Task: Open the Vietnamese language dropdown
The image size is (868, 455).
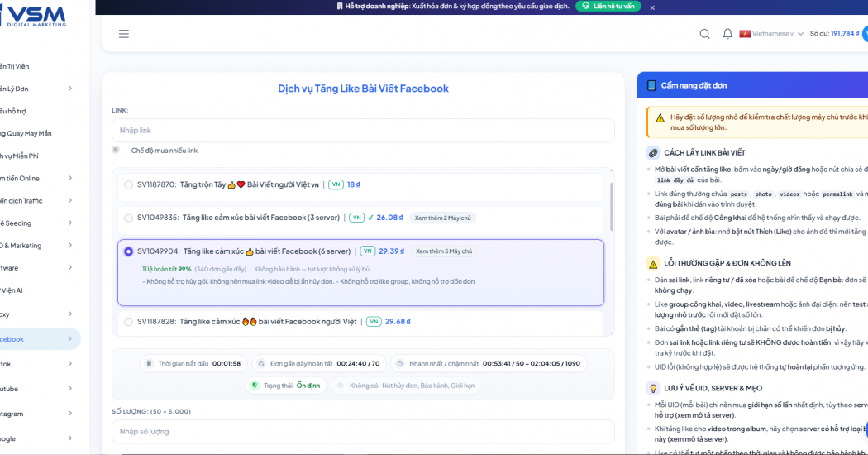Action: tap(771, 34)
